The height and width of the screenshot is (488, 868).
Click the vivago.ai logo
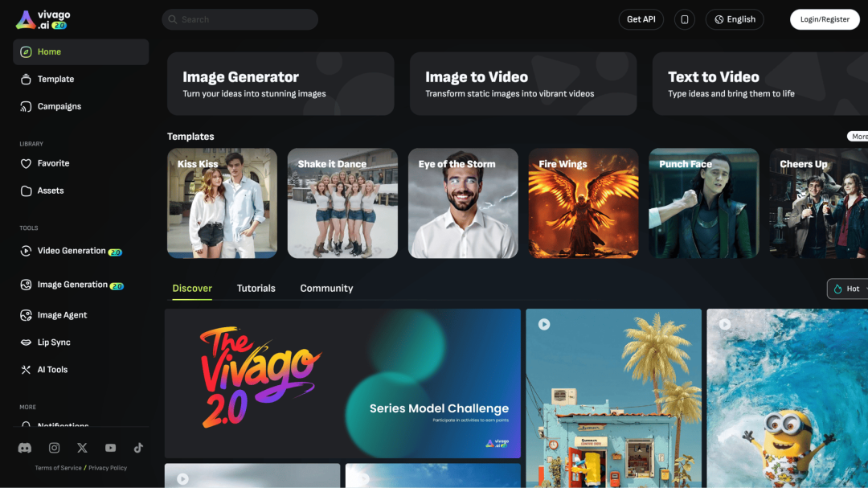tap(43, 19)
